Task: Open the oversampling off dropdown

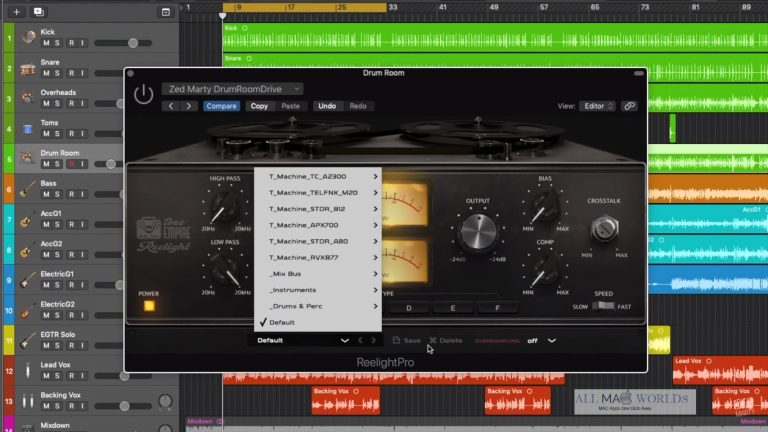Action: [542, 340]
